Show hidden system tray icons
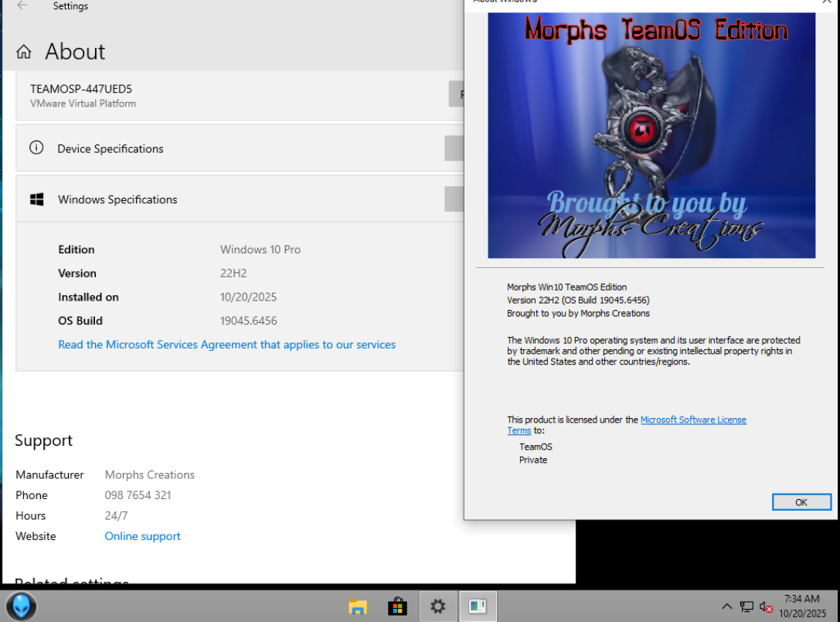The width and height of the screenshot is (840, 622). (727, 607)
